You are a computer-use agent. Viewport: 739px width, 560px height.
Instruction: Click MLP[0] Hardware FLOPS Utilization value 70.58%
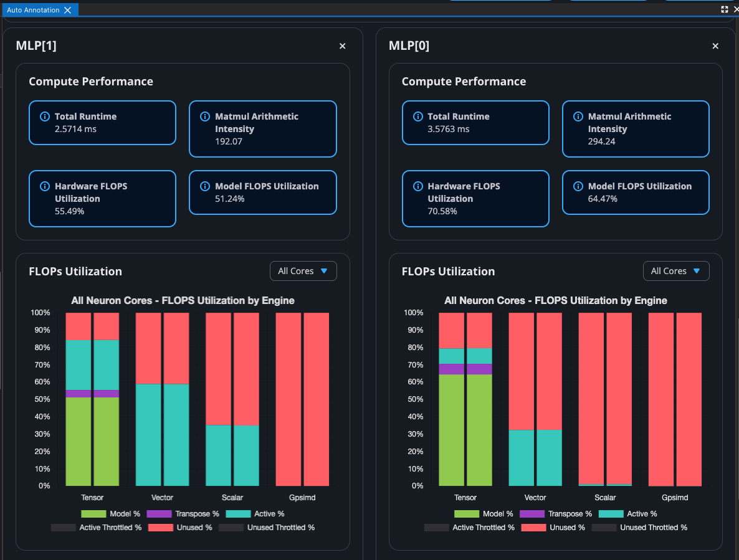(442, 211)
